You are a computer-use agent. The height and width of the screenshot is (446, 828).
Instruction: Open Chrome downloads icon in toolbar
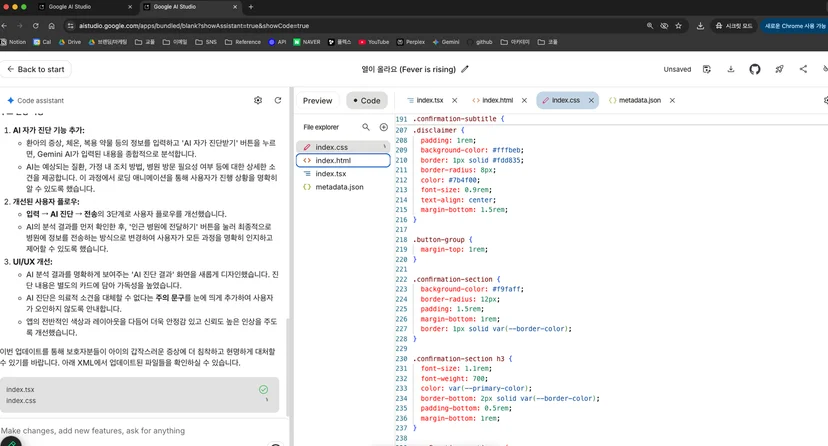coord(700,25)
